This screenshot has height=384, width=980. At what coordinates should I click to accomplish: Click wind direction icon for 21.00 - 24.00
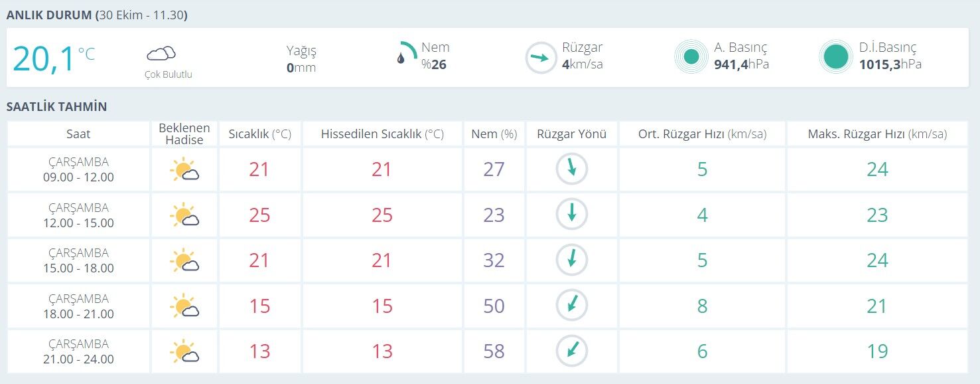coord(571,351)
